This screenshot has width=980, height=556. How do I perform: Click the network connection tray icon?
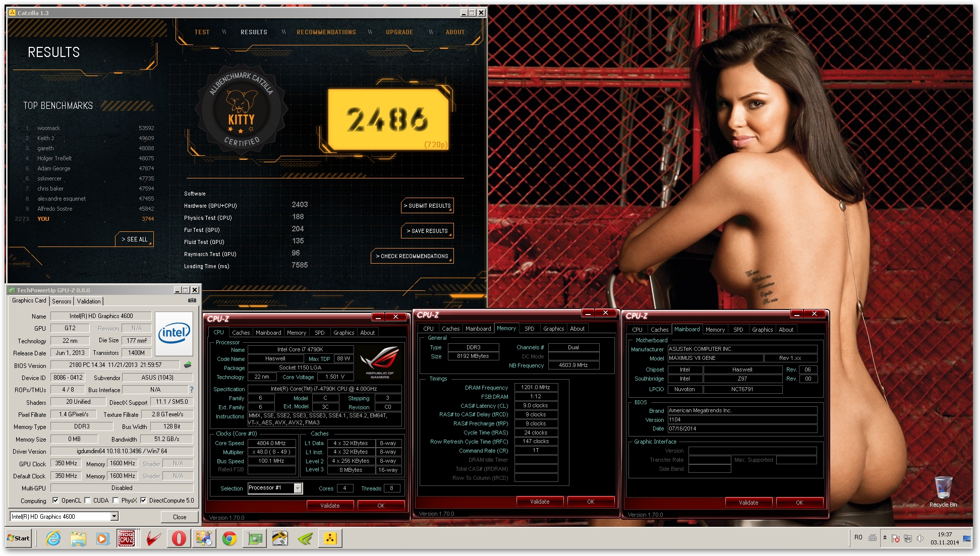(908, 538)
